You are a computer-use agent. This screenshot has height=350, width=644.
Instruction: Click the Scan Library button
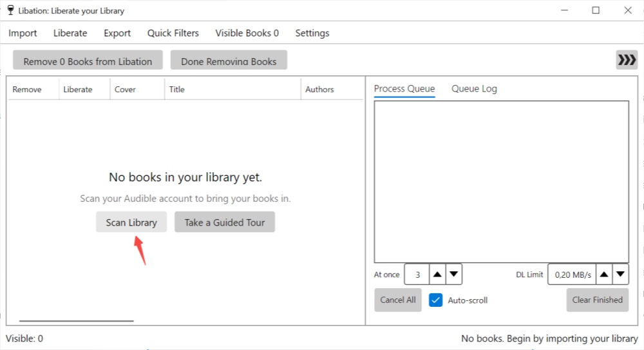pyautogui.click(x=131, y=222)
